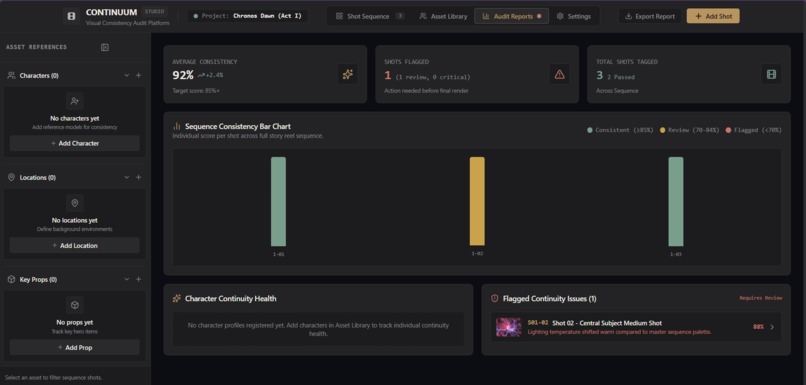
Task: Click the 88% score on flagged shot
Action: pos(758,327)
